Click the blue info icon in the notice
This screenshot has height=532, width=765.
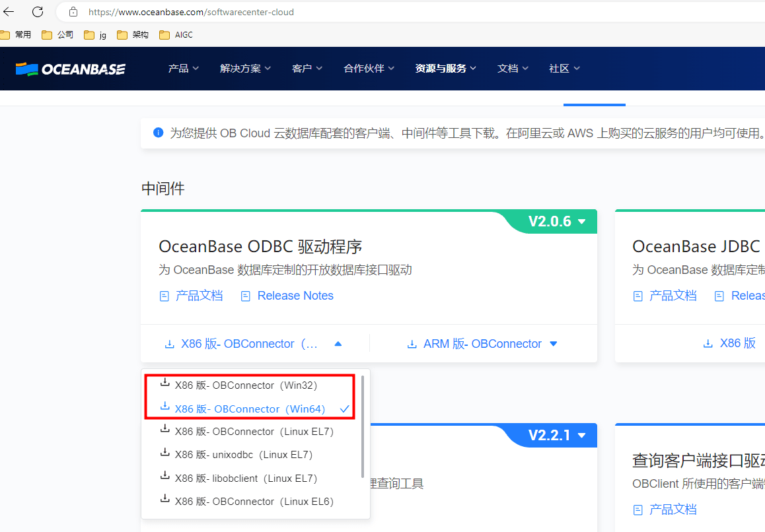click(158, 133)
